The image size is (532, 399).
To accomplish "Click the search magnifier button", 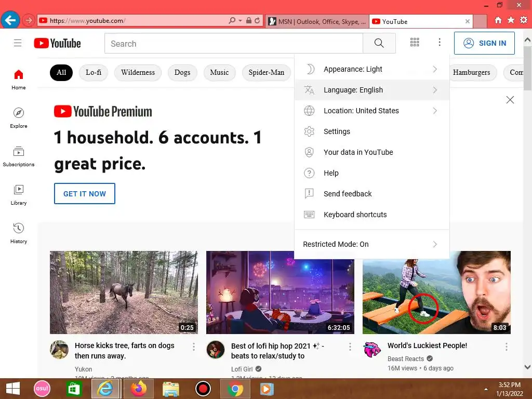I will coord(379,43).
